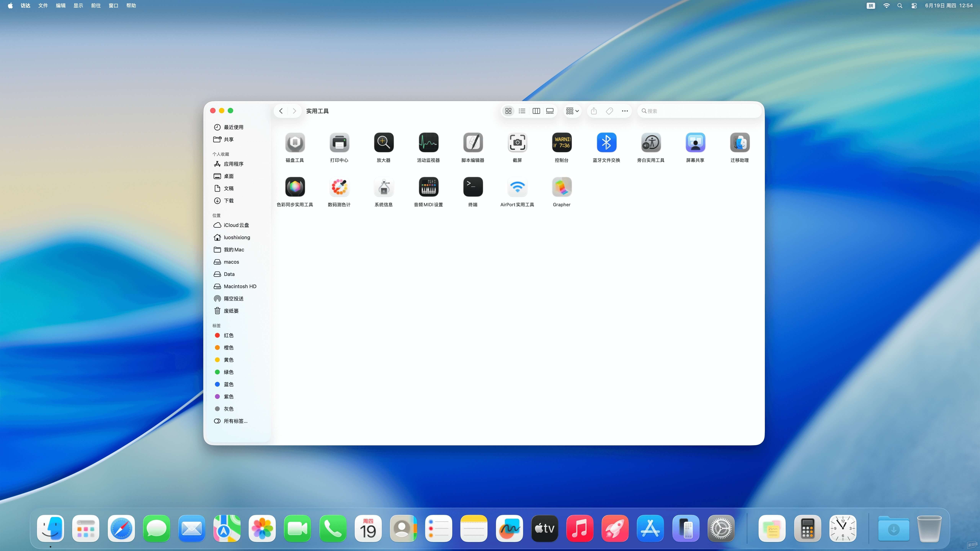Image resolution: width=980 pixels, height=551 pixels.
Task: Select the ColorSync Utility (色彩同步实用工具) icon
Action: tap(295, 187)
